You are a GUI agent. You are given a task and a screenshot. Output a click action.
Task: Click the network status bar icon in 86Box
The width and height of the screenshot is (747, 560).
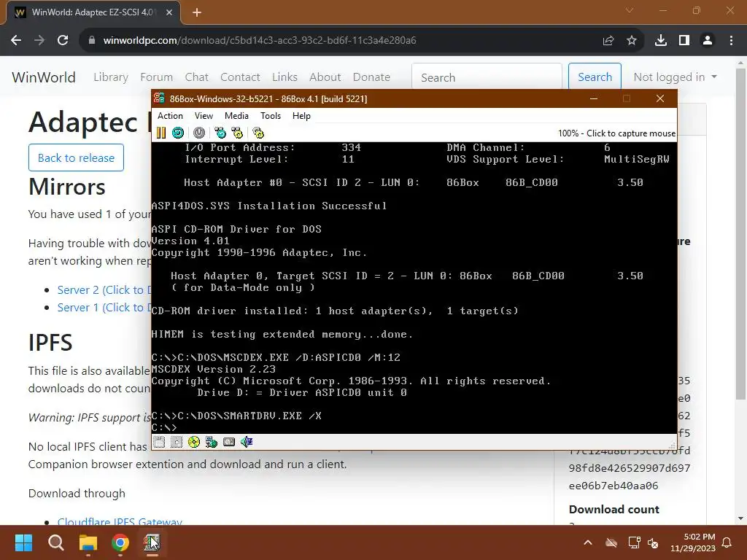[211, 442]
